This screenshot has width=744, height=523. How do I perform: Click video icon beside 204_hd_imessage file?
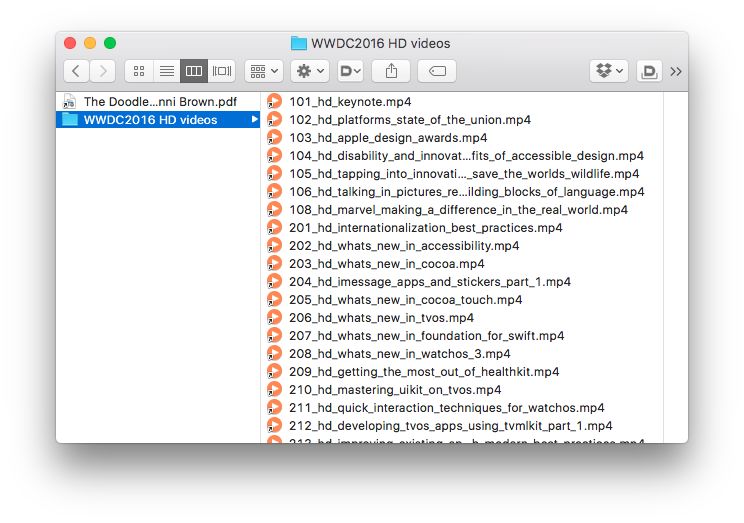pyautogui.click(x=274, y=282)
